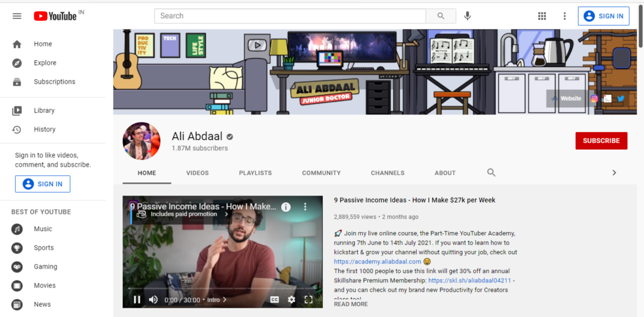Click the Ali Abdaal channel avatar

coord(142,141)
